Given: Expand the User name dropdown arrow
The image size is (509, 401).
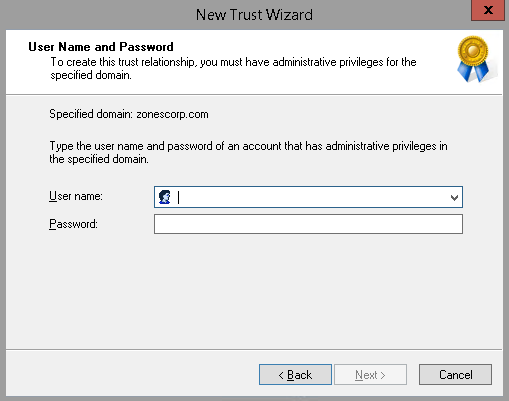Looking at the screenshot, I should [x=454, y=197].
